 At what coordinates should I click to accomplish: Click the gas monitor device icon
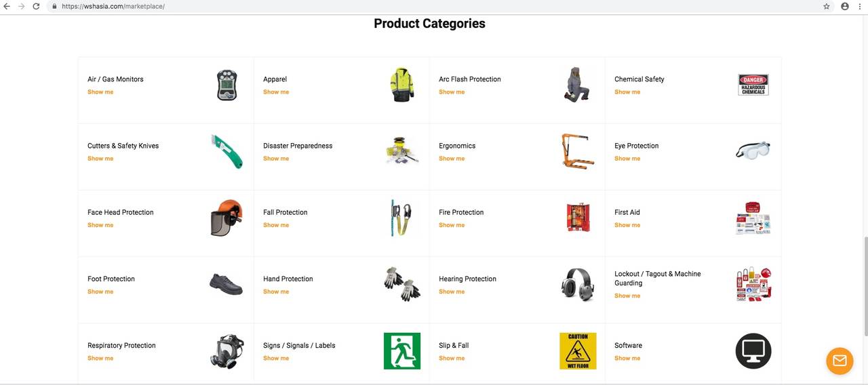(x=226, y=85)
